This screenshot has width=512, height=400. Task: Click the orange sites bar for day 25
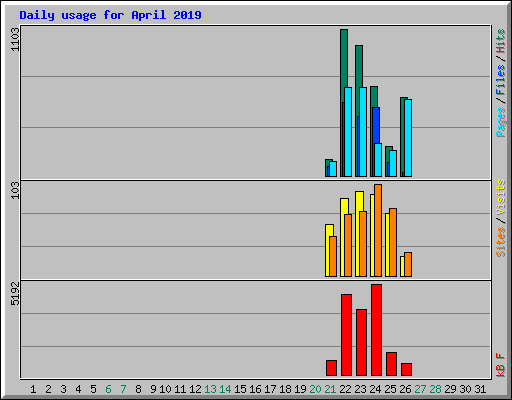tap(393, 243)
